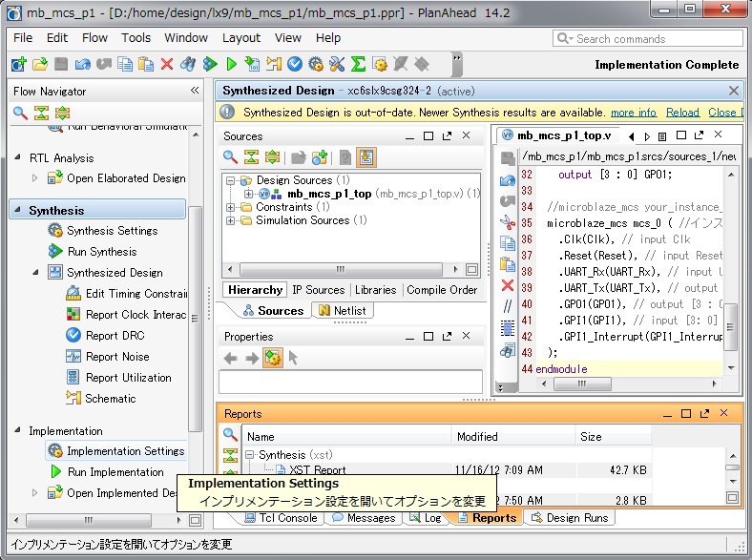Switch to the Compile Order tab

[442, 290]
